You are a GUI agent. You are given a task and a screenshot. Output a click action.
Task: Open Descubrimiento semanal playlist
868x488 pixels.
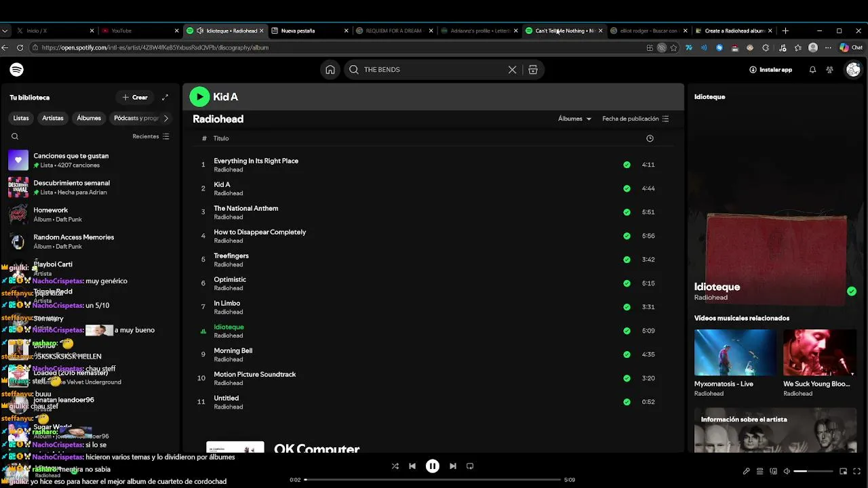point(90,187)
